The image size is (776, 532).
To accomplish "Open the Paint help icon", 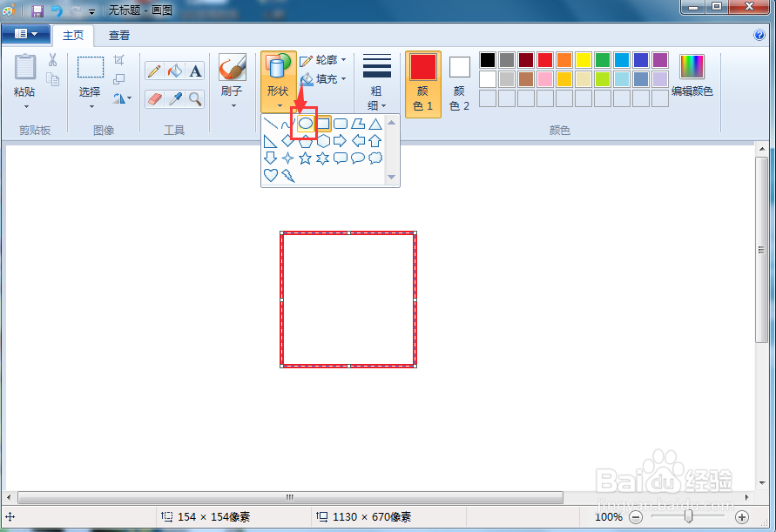I will pos(759,35).
